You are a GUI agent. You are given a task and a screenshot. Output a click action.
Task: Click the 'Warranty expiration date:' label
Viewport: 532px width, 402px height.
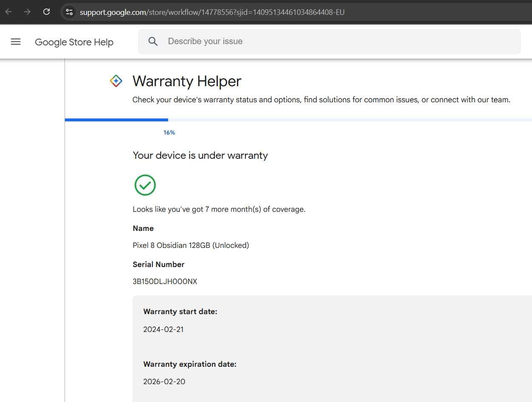[190, 364]
